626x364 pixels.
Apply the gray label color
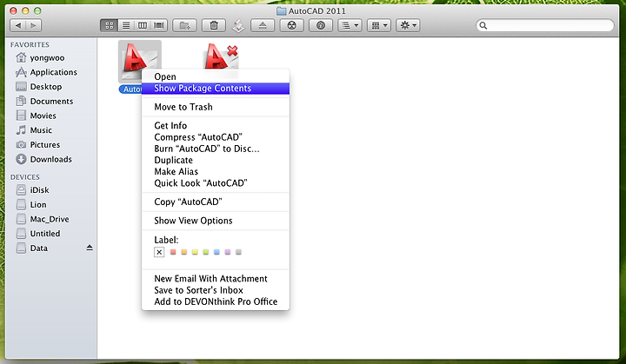click(238, 252)
